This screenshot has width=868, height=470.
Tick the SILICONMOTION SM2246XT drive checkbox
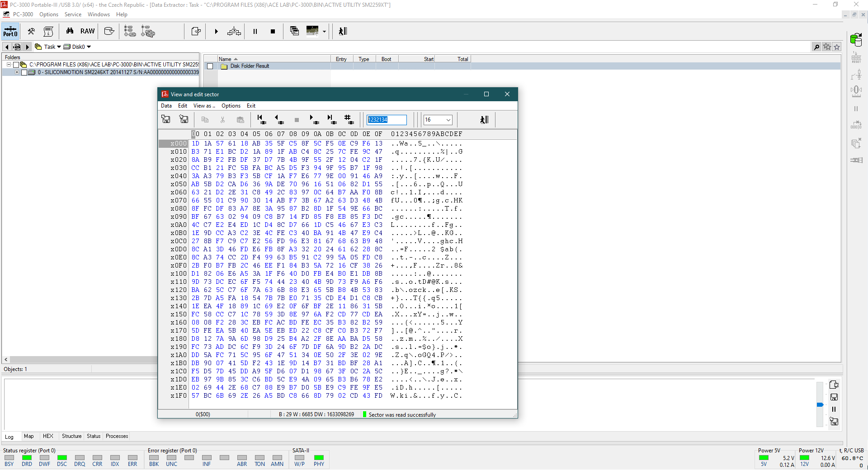pyautogui.click(x=24, y=72)
